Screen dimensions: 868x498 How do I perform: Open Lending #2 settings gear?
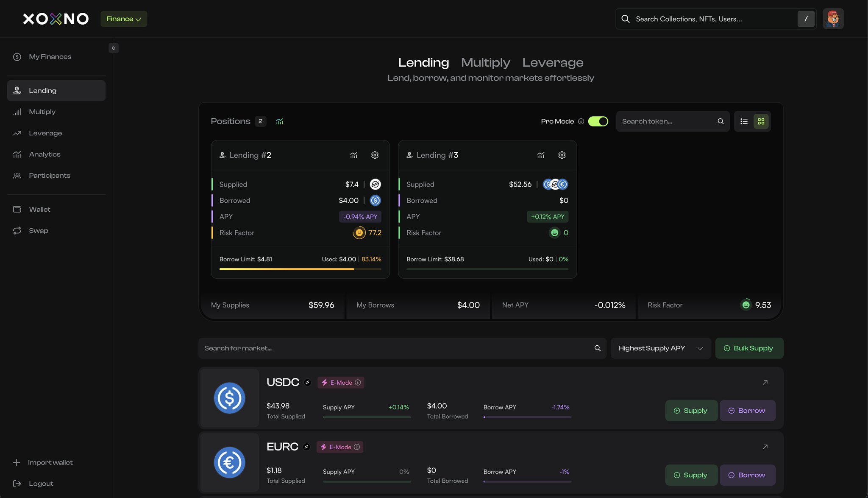tap(375, 155)
